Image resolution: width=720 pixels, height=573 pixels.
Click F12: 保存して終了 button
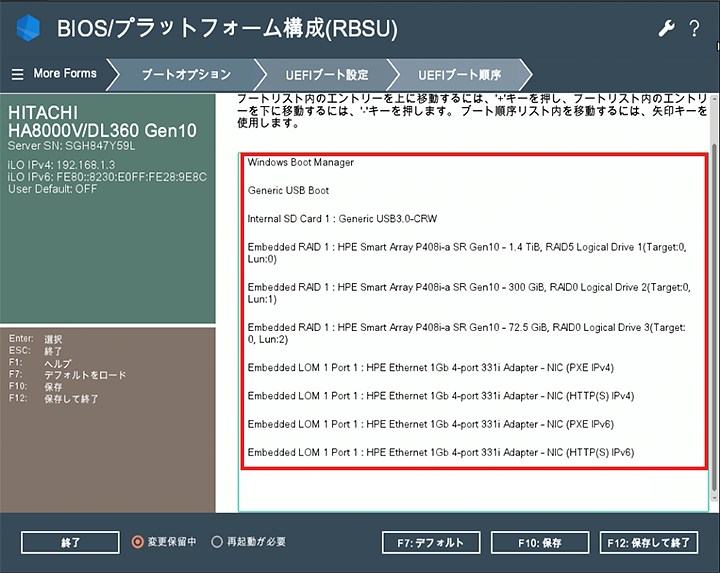[x=649, y=543]
